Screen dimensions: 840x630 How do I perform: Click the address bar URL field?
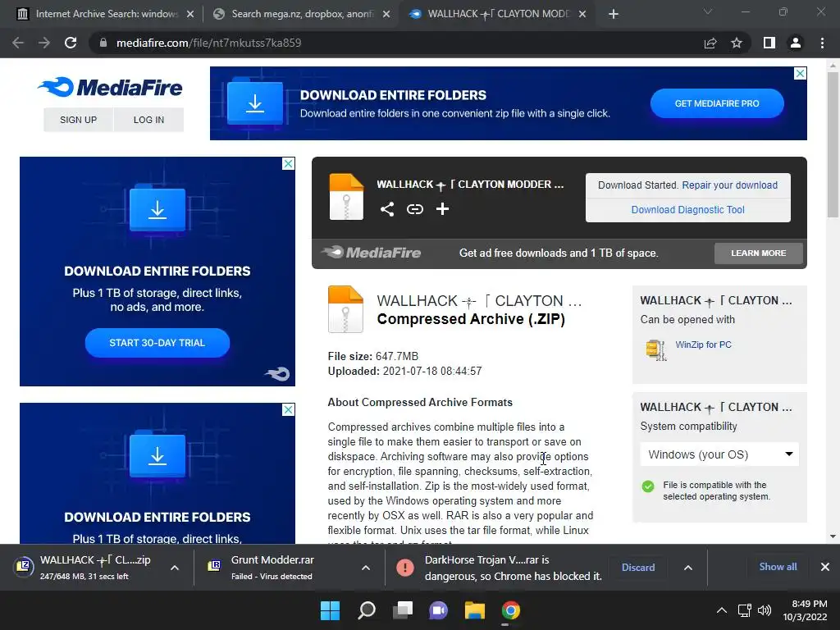[x=396, y=43]
